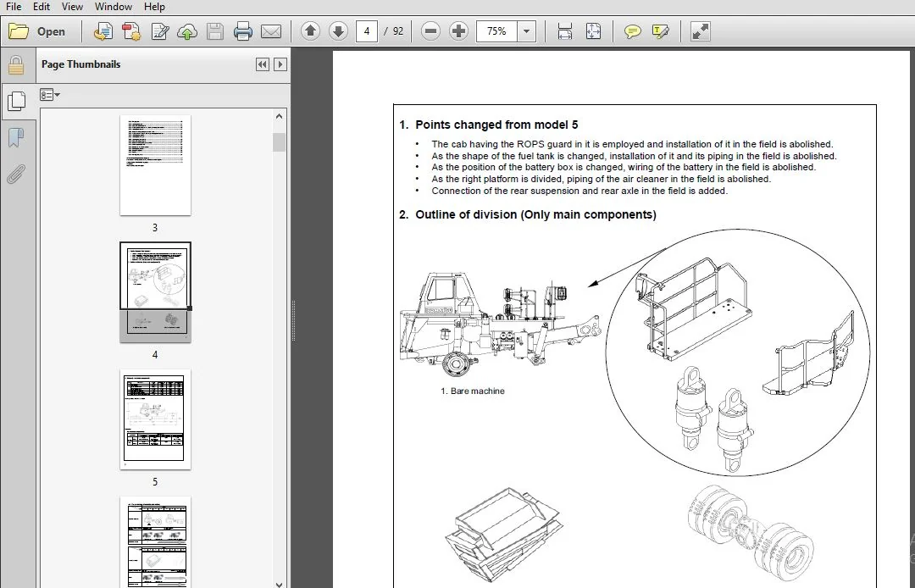Click the read mode fullscreen icon
Screen dimensions: 915x588
tap(701, 31)
